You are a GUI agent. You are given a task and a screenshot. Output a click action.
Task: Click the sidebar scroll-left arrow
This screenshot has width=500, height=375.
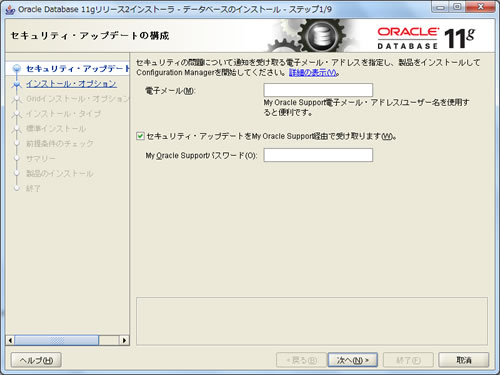point(10,340)
